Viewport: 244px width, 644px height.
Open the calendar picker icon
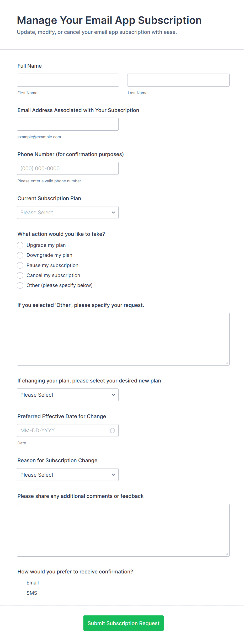click(113, 430)
